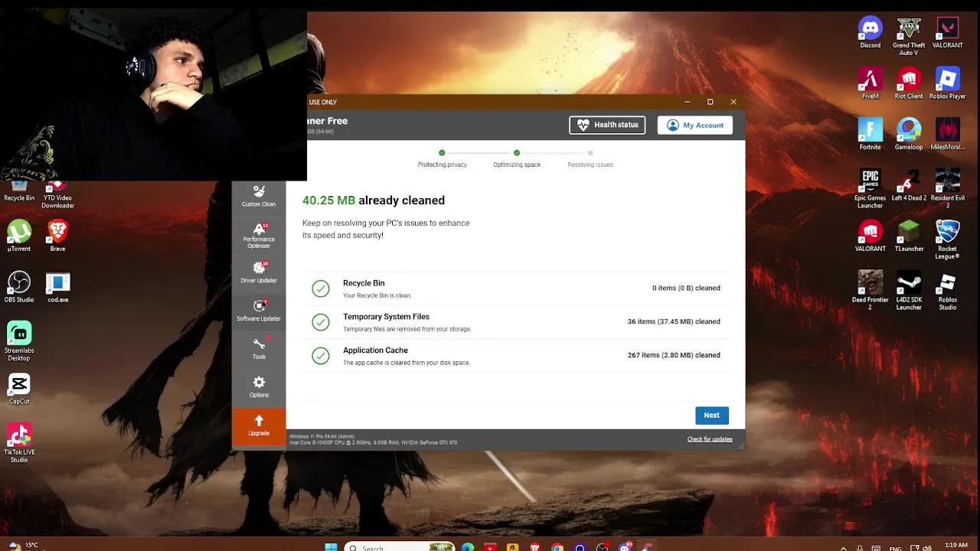Open the TikTok LIVE Studio shortcut
The height and width of the screenshot is (551, 980).
[x=19, y=443]
